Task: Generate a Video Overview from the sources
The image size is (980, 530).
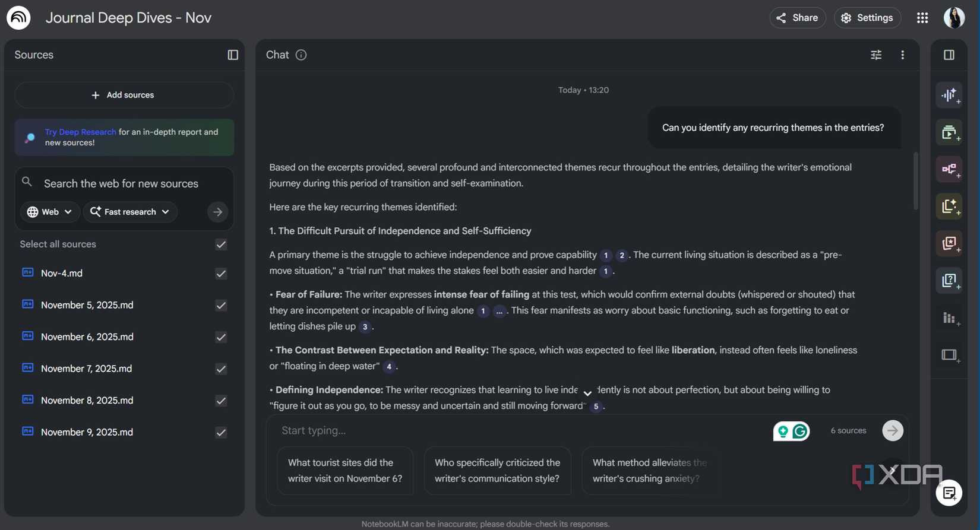Action: tap(949, 132)
